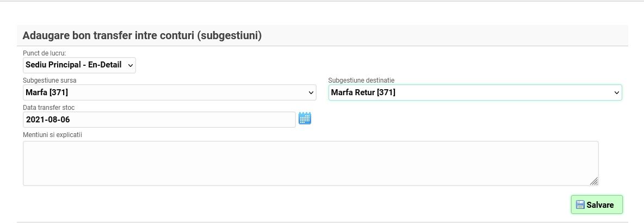This screenshot has width=644, height=223.
Task: Select the 'Sediu Principal - En-Detail' value
Action: tap(73, 65)
